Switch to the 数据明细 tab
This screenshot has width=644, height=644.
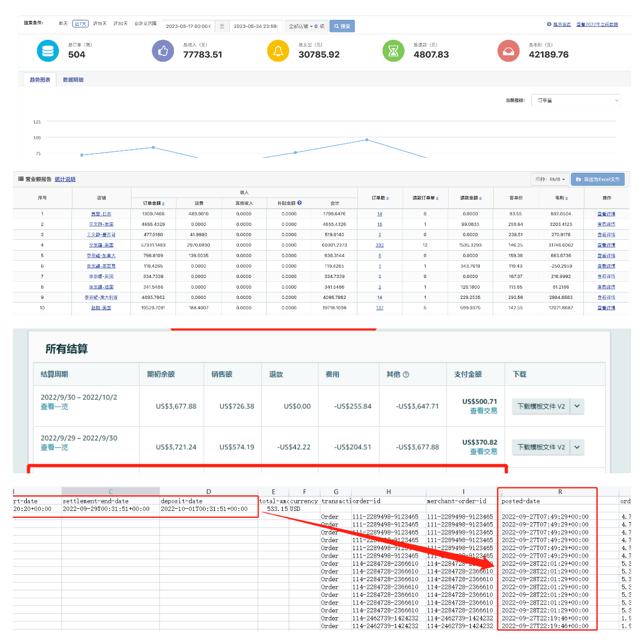[73, 80]
